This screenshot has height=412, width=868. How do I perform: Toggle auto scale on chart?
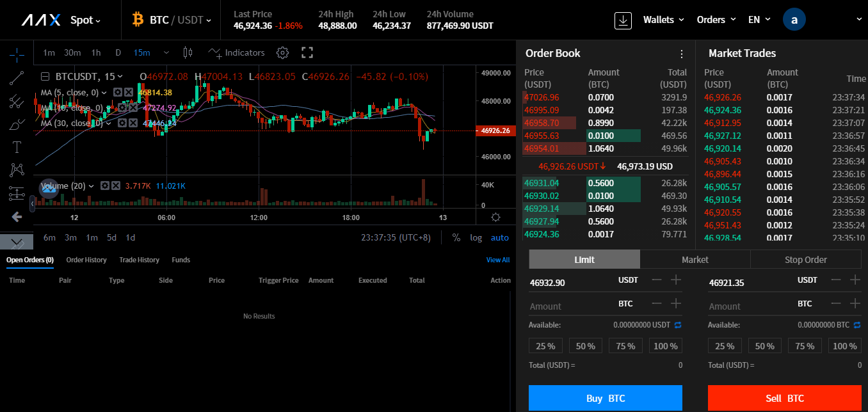(499, 237)
